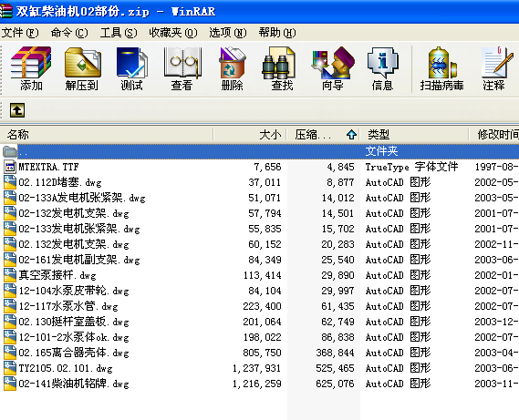Select file name MTEXTRA.TTF
The image size is (519, 420).
pyautogui.click(x=48, y=167)
